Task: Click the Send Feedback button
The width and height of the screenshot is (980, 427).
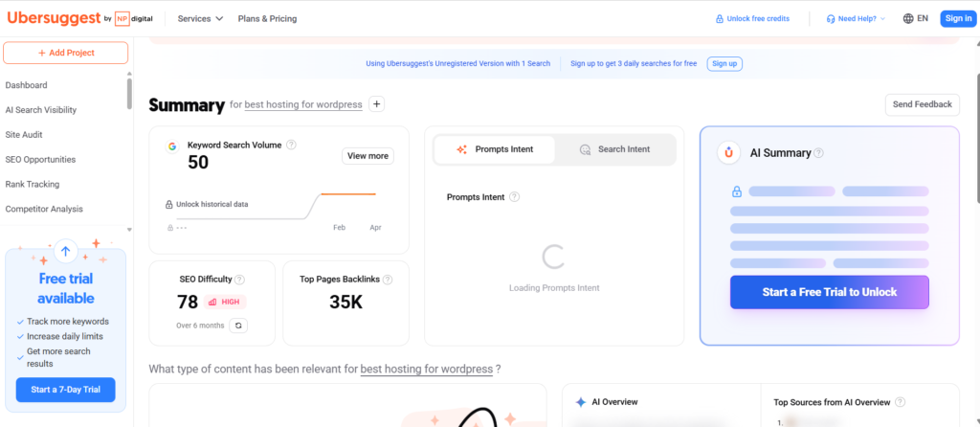Action: pos(922,104)
